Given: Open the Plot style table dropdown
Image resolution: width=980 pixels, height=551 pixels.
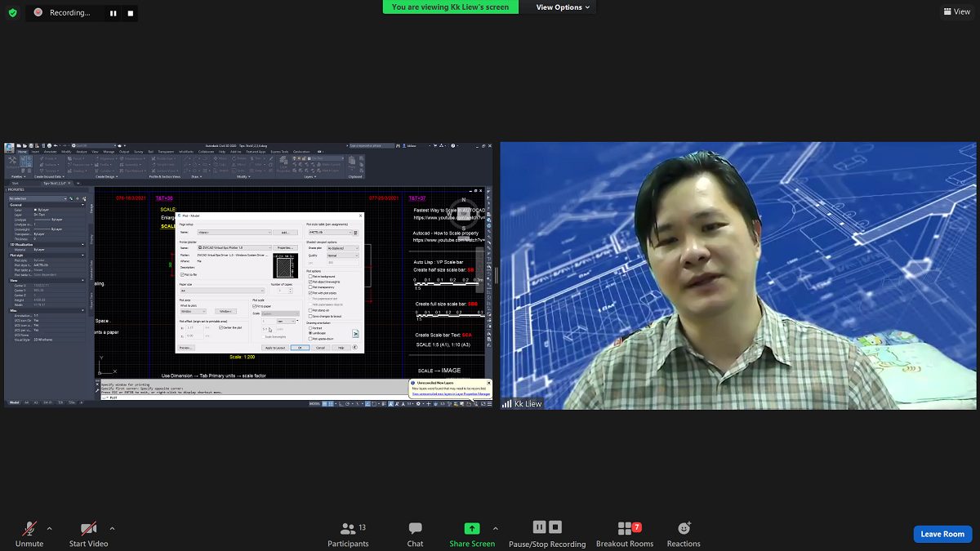Looking at the screenshot, I should [330, 233].
